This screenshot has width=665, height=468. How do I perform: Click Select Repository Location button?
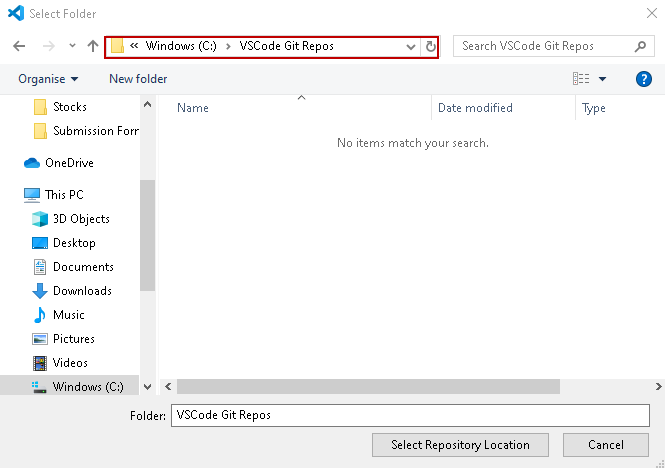[x=460, y=445]
